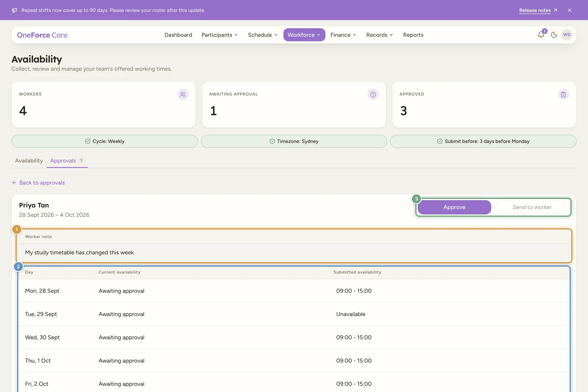Click the megaphone announcement icon
Viewport: 588px width, 392px height.
coord(14,10)
